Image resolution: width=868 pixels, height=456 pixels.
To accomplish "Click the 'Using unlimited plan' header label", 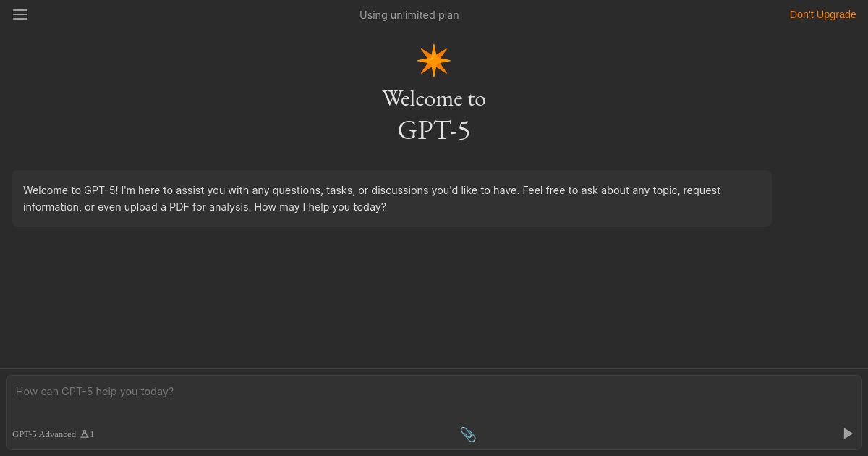I will tap(409, 14).
